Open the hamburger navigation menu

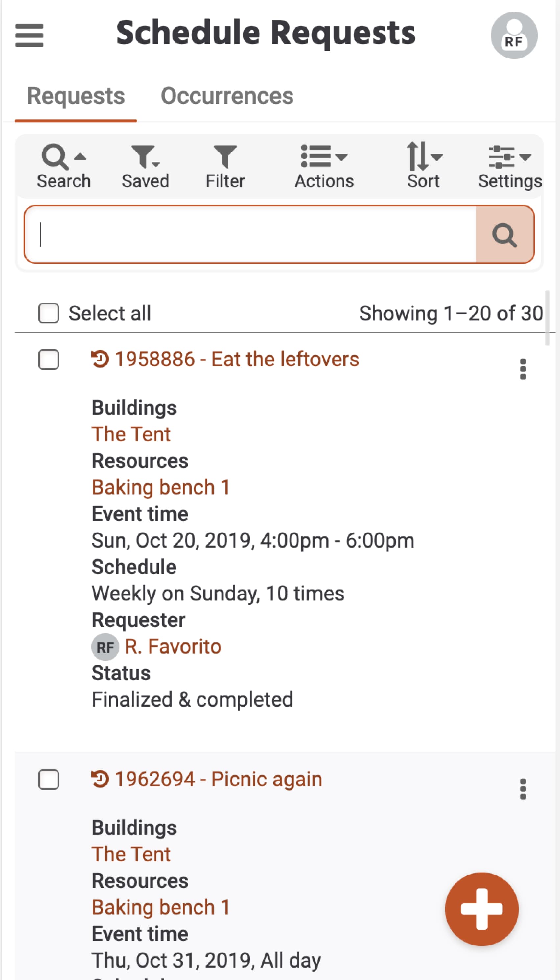point(29,35)
